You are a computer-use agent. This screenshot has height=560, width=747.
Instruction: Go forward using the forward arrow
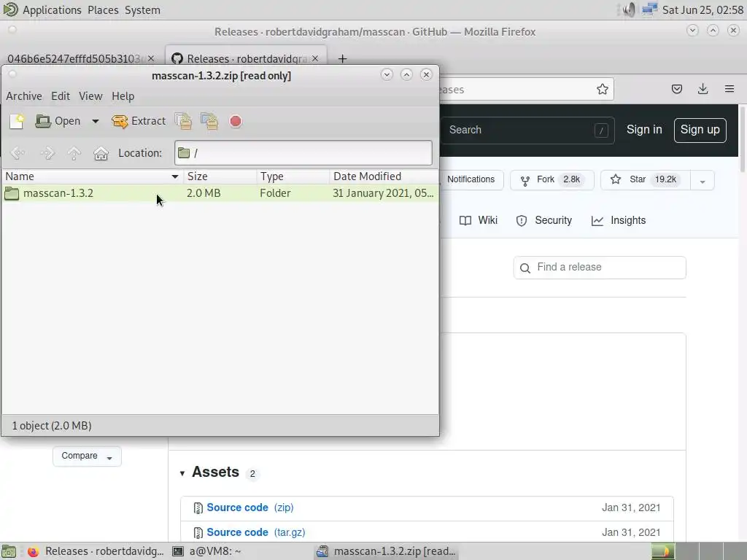[47, 153]
